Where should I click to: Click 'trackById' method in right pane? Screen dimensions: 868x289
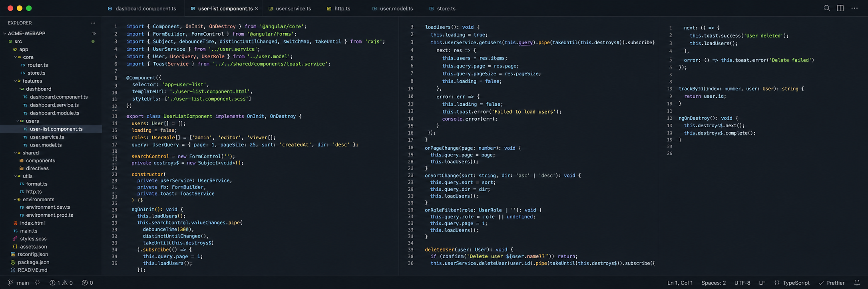(x=691, y=89)
